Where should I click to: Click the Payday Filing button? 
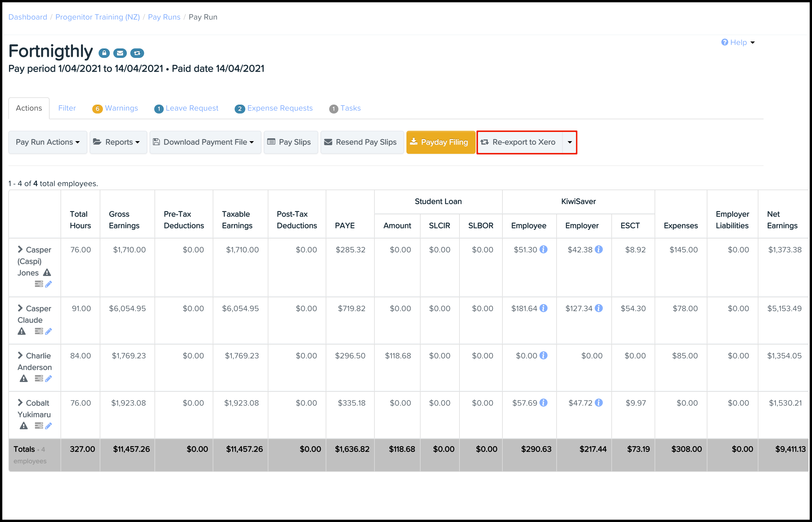click(440, 142)
